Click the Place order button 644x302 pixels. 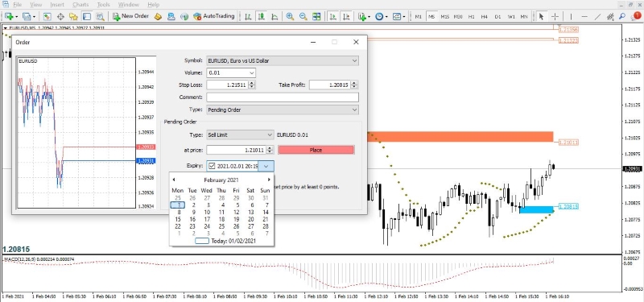[316, 150]
